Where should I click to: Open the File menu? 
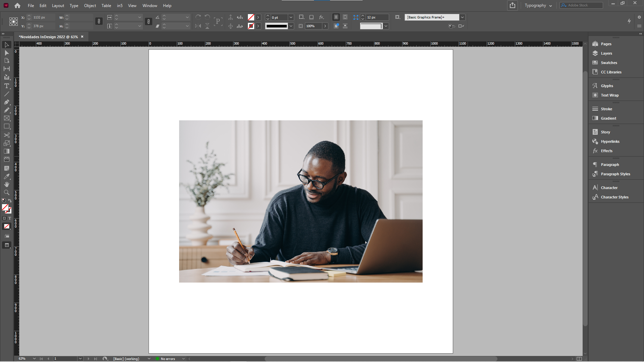coord(31,6)
